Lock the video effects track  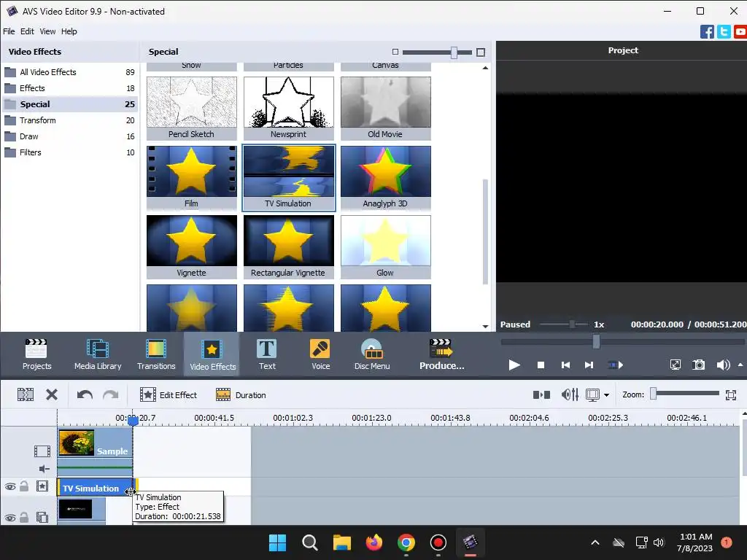pyautogui.click(x=24, y=486)
